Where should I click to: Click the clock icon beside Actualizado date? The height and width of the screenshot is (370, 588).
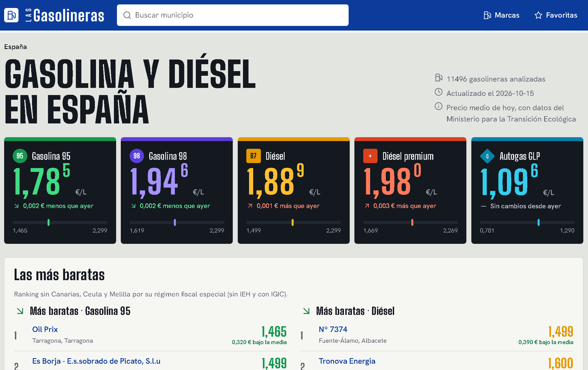tap(439, 92)
